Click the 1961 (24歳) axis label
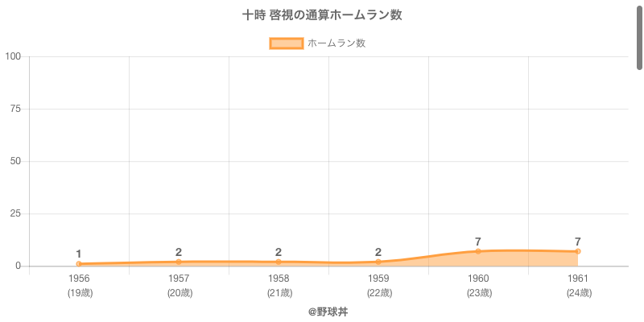Screen dimensions: 644x322 [x=578, y=285]
